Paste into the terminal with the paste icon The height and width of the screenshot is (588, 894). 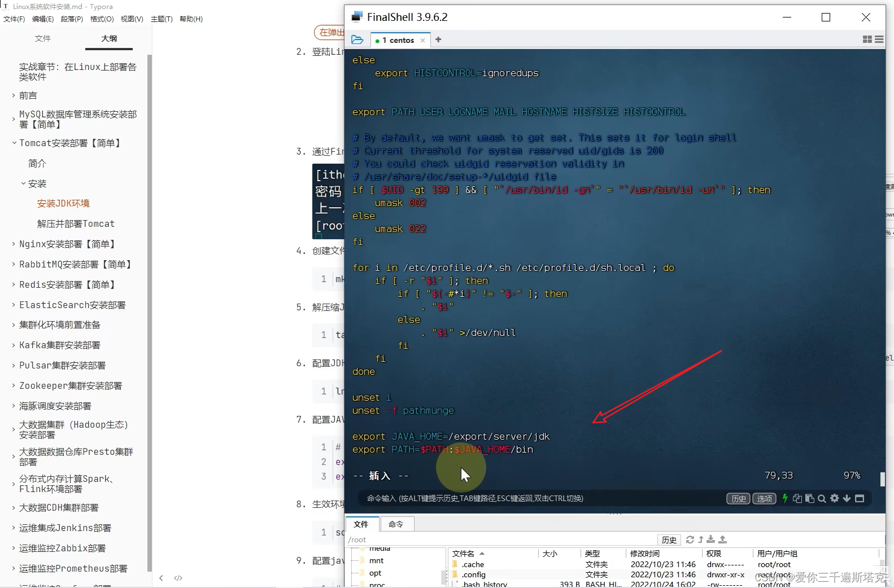click(x=809, y=498)
